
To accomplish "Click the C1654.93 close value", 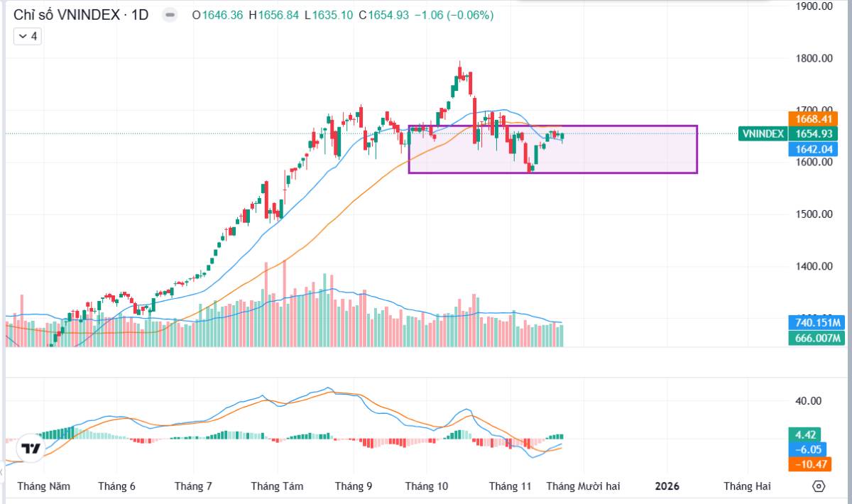I will click(384, 15).
